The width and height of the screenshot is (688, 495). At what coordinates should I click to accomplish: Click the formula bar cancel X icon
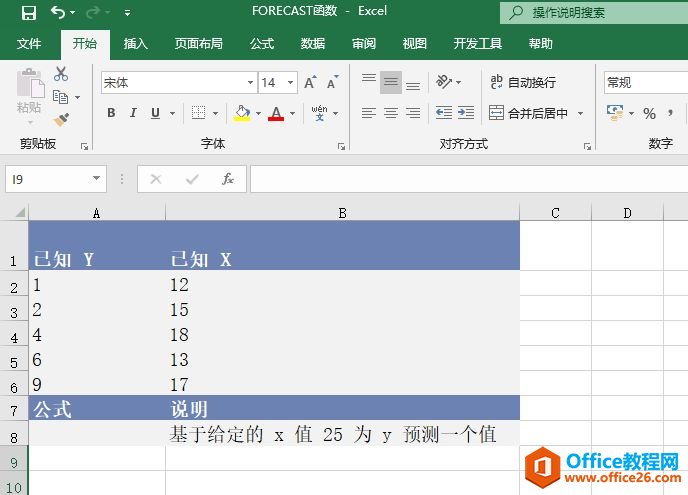156,179
